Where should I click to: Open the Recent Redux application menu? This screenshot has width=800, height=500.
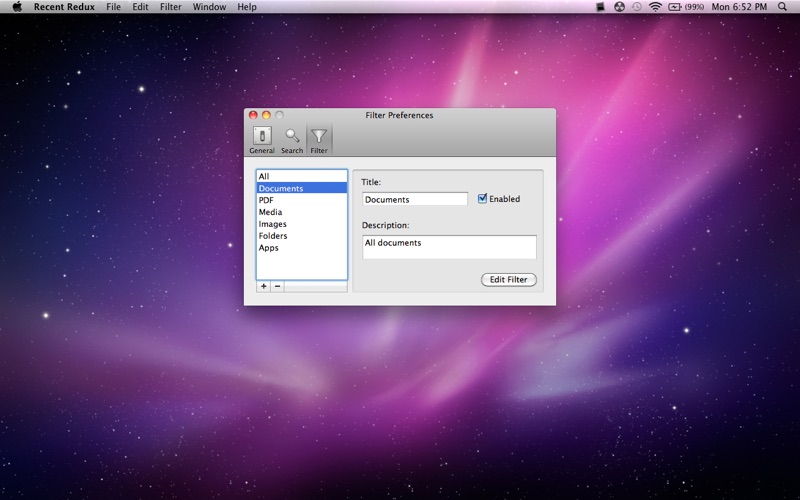tap(64, 7)
